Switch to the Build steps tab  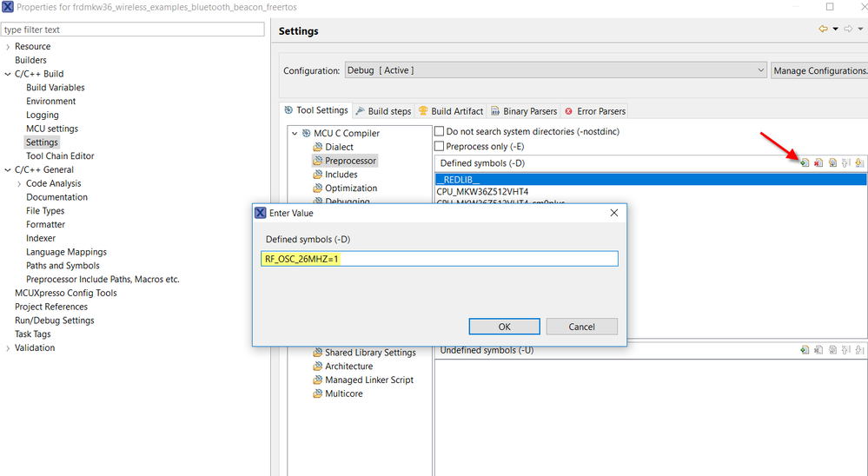pyautogui.click(x=383, y=111)
